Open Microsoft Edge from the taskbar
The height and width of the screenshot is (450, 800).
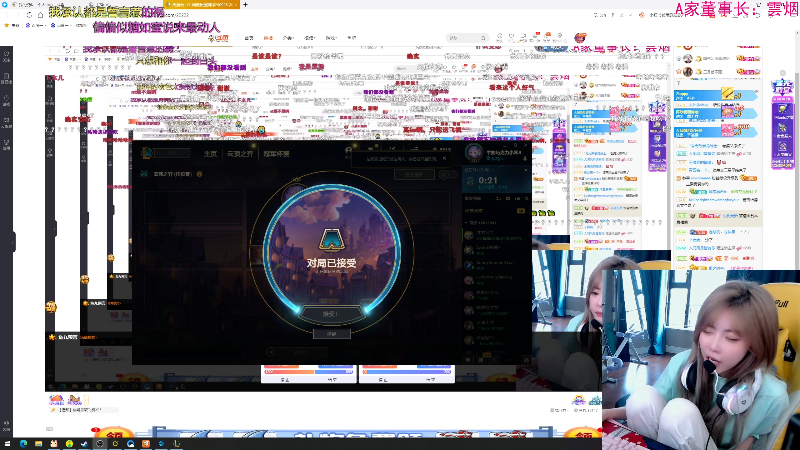tap(23, 443)
